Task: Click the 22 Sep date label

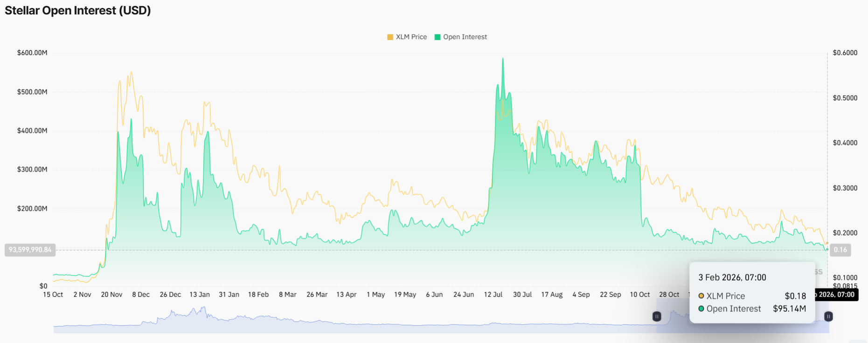Action: pyautogui.click(x=611, y=295)
